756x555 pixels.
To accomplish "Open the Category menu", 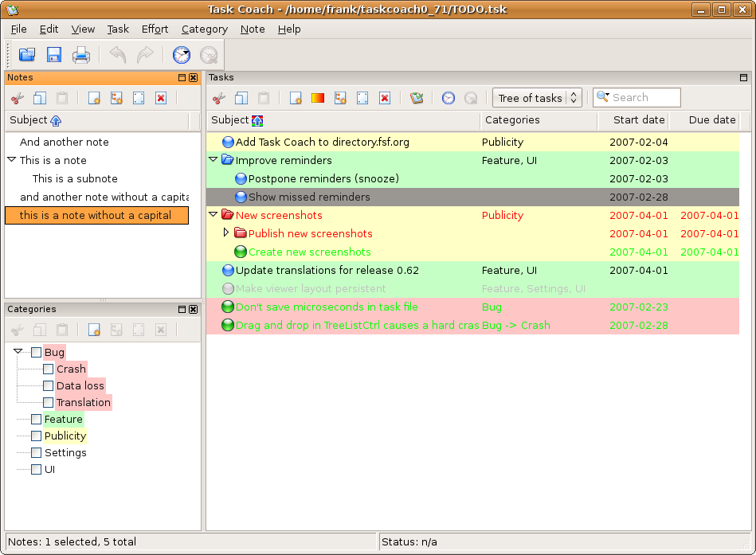I will (204, 29).
